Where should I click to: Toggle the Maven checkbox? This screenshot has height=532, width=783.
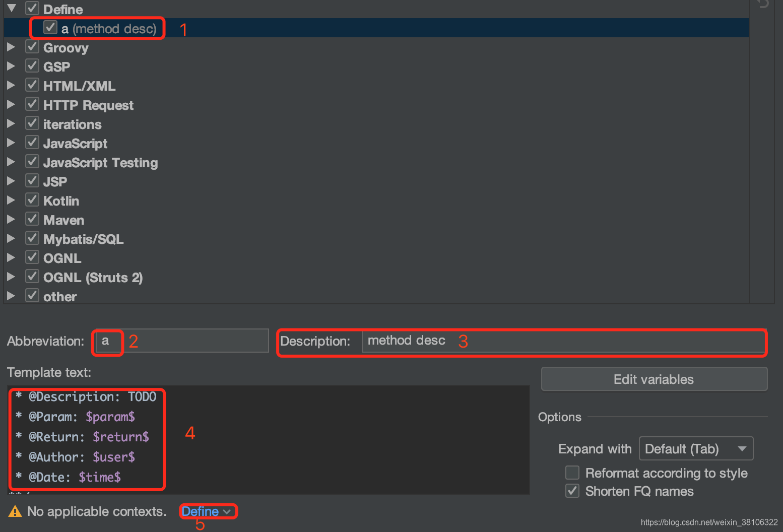point(32,219)
